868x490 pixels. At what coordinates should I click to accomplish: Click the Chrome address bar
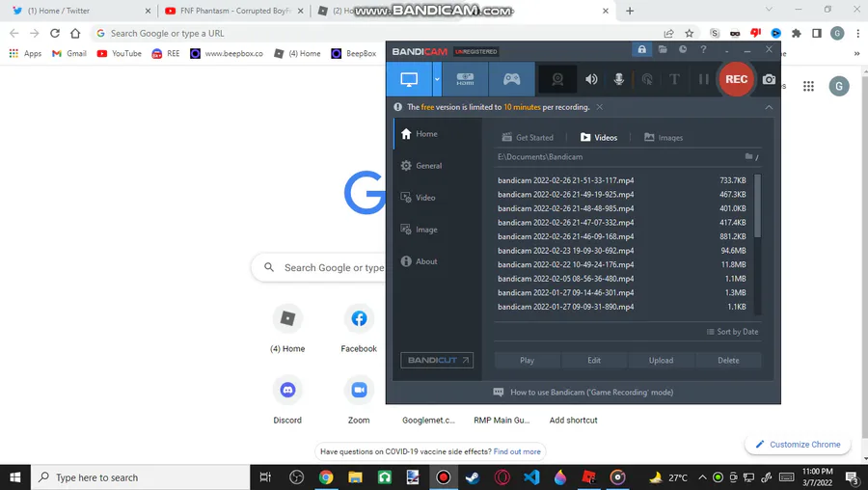tap(376, 33)
